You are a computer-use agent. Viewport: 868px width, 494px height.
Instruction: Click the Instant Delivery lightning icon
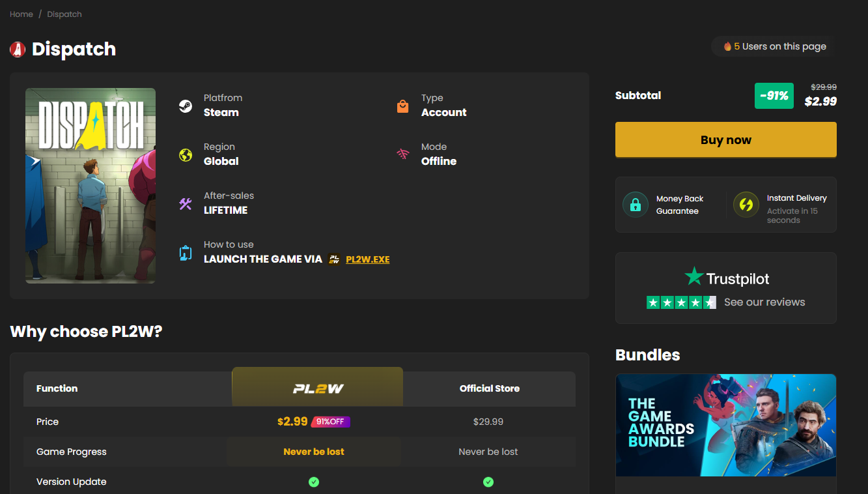(746, 205)
